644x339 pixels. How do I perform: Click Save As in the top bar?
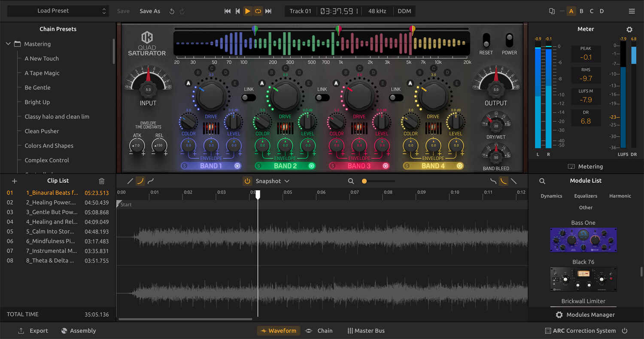click(150, 11)
